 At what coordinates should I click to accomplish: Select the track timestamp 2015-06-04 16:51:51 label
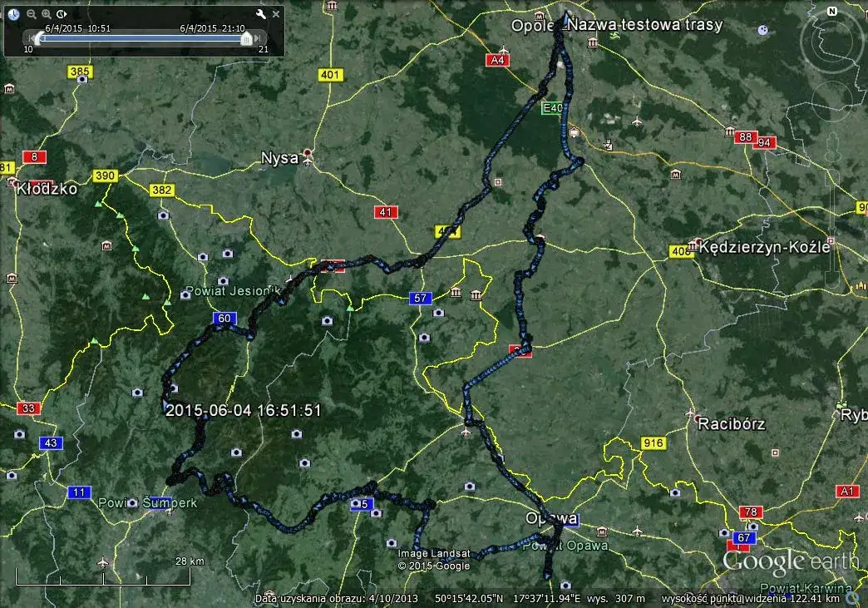point(243,410)
